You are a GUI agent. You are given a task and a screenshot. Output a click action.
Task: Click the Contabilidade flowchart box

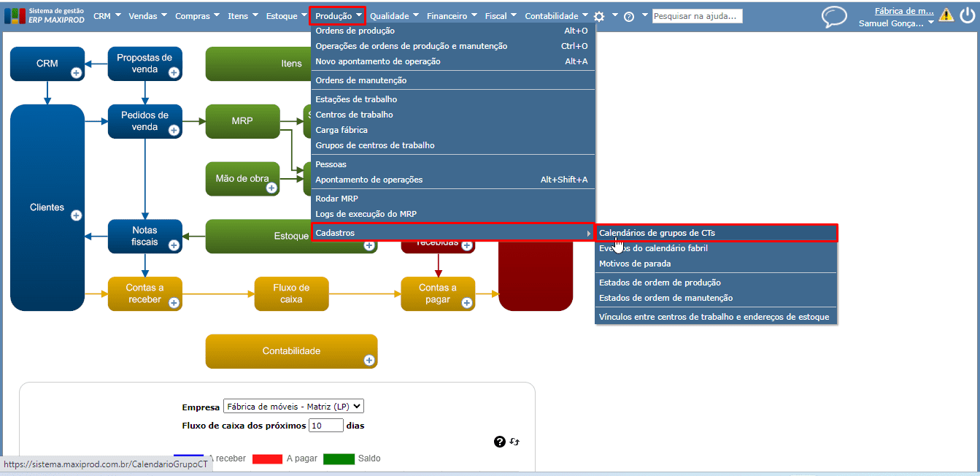(x=291, y=351)
